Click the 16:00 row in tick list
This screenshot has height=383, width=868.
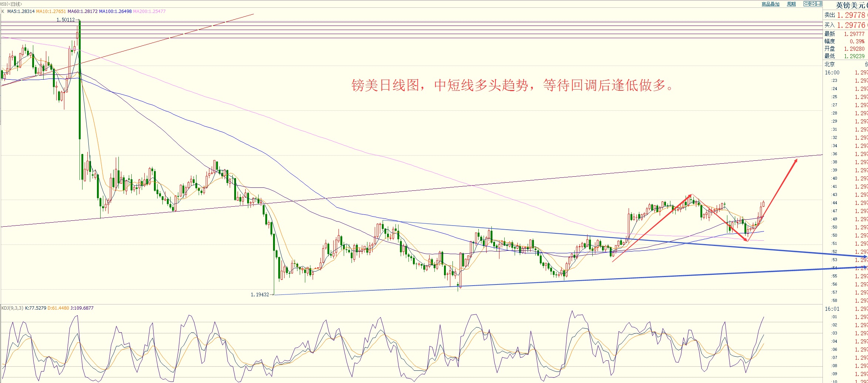coord(832,73)
